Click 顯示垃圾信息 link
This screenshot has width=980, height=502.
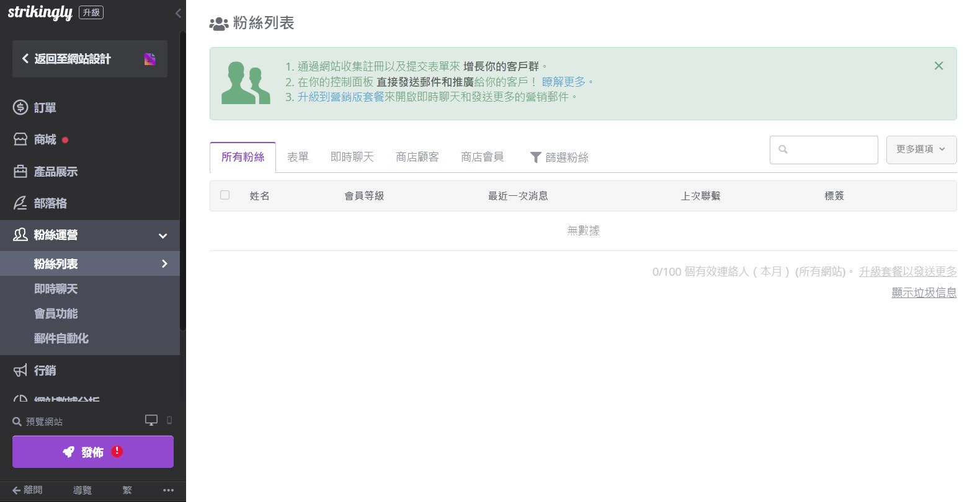[x=924, y=293]
